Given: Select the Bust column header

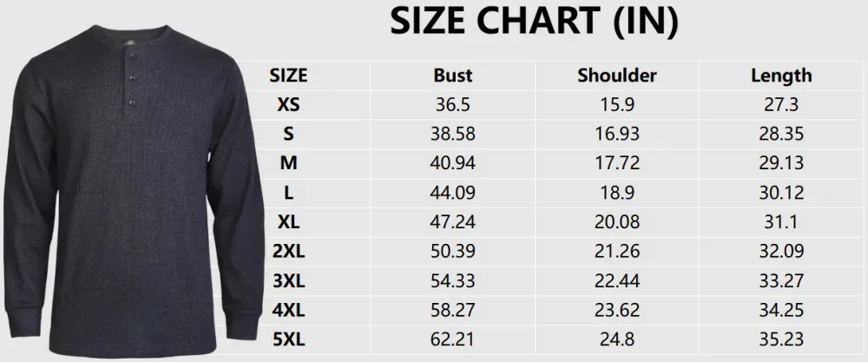Looking at the screenshot, I should point(453,76).
